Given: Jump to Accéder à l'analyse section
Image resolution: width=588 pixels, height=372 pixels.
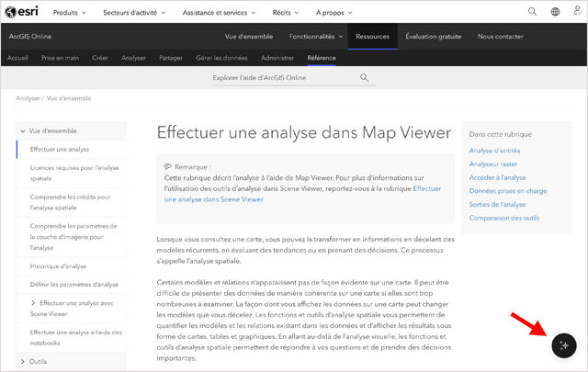Looking at the screenshot, I should pyautogui.click(x=498, y=177).
